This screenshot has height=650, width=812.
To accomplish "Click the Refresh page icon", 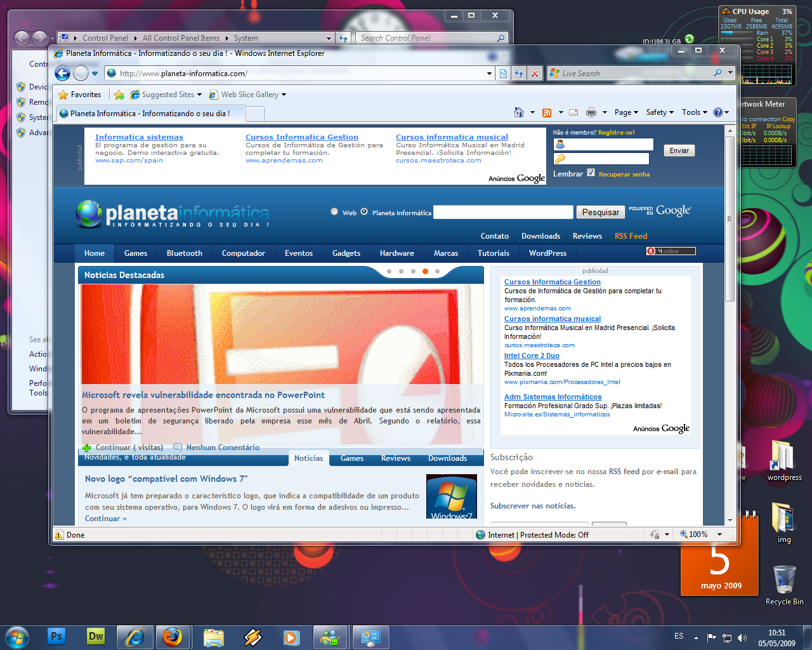I will pyautogui.click(x=519, y=74).
